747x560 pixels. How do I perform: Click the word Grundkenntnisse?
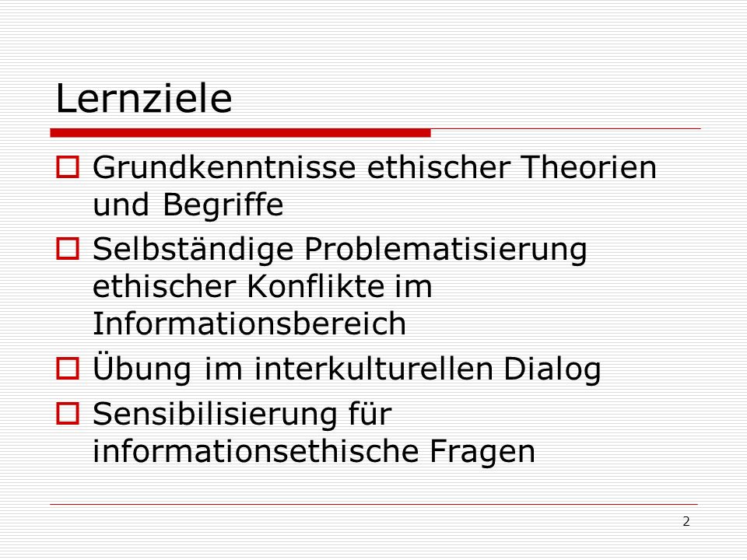[224, 167]
